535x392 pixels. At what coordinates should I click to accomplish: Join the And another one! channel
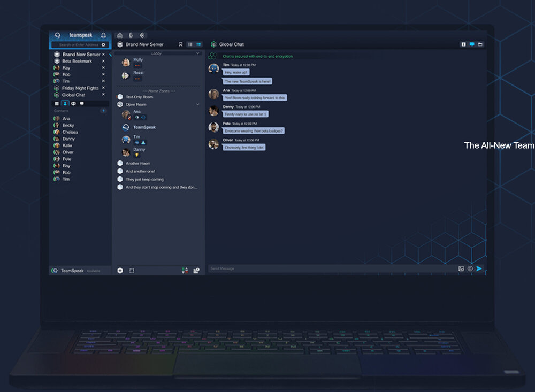136,171
